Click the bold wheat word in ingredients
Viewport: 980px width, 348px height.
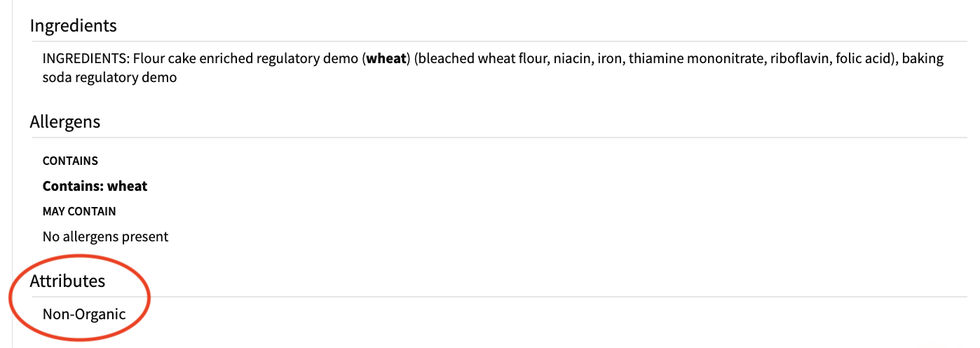[x=387, y=59]
